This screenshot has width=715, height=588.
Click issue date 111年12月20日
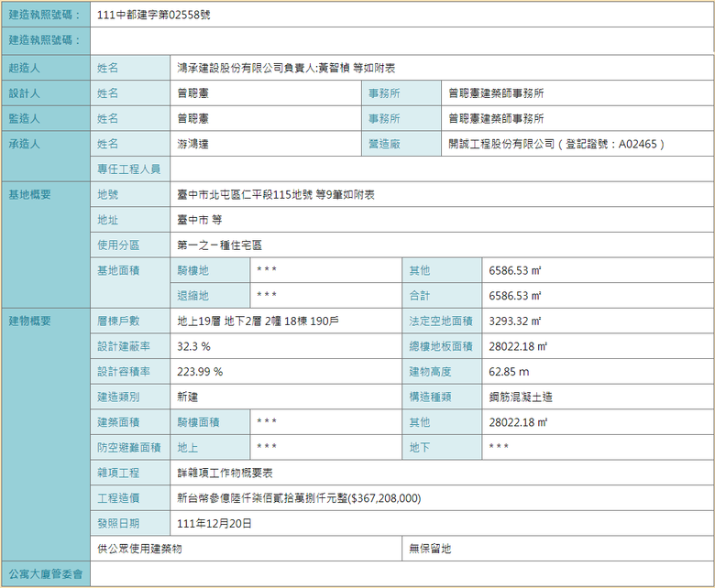(214, 524)
